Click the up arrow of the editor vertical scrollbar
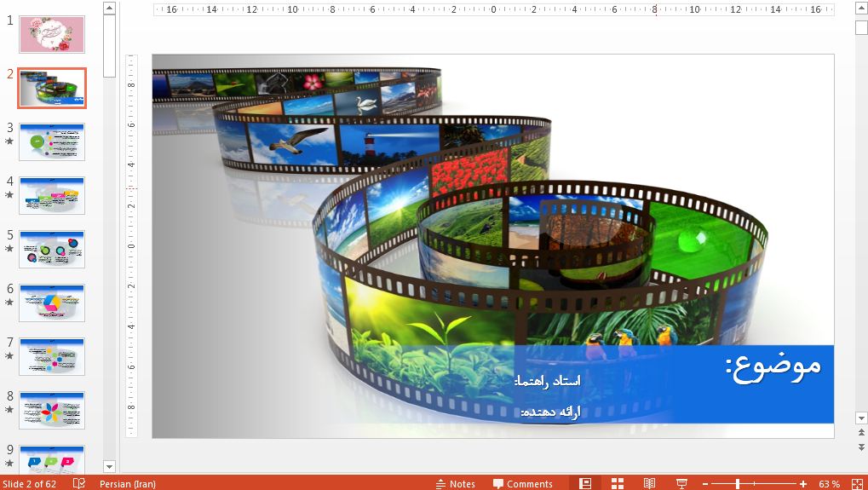This screenshot has width=868, height=490. point(860,8)
